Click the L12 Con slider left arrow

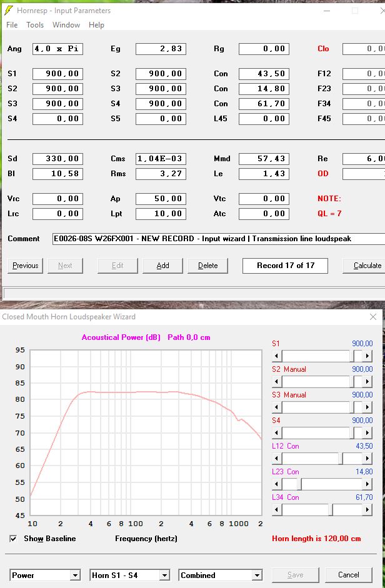tap(277, 459)
